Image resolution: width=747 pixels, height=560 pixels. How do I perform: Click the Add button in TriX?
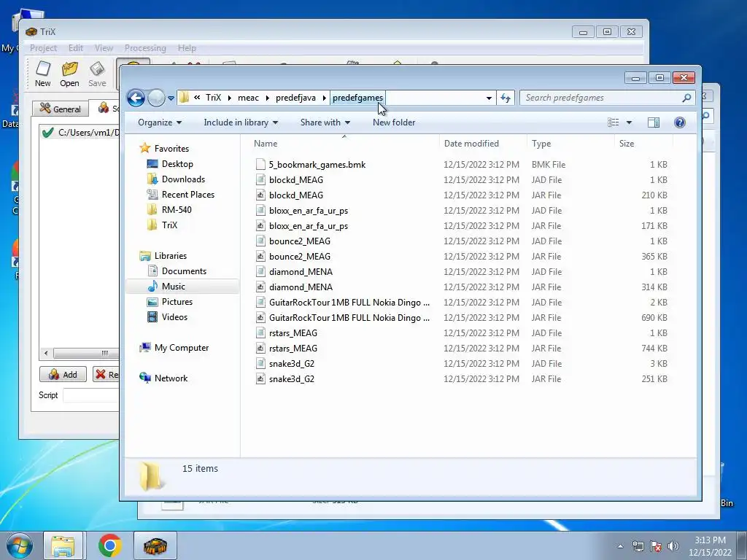tap(63, 374)
